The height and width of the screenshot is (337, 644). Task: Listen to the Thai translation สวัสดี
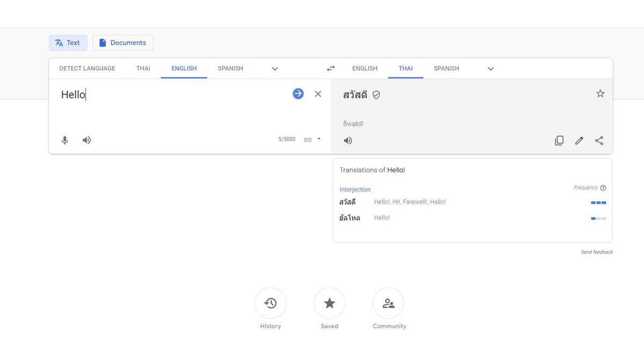348,140
